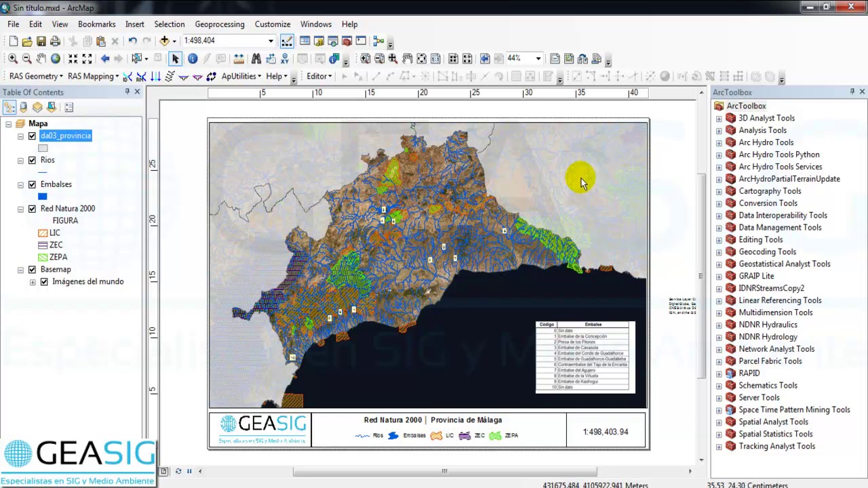
Task: Launch ModelBuilder window
Action: [378, 41]
